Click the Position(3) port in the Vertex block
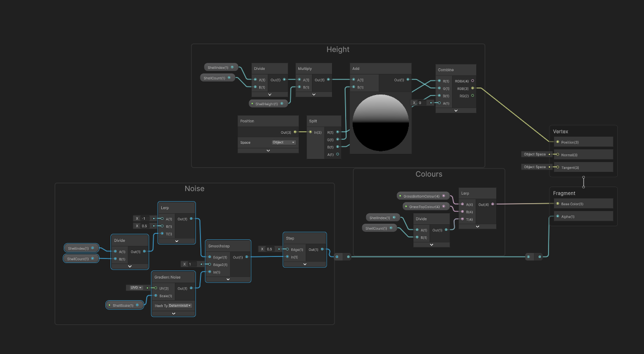This screenshot has width=644, height=354. click(x=558, y=141)
